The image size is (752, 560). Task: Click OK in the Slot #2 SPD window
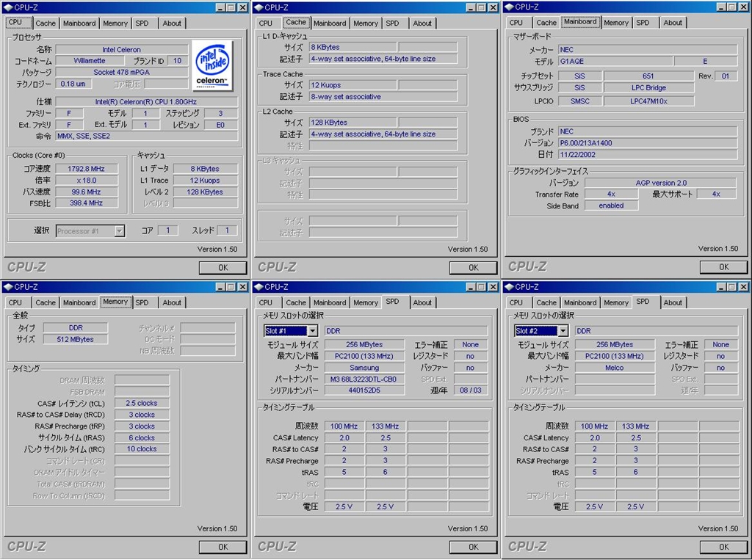pos(723,547)
